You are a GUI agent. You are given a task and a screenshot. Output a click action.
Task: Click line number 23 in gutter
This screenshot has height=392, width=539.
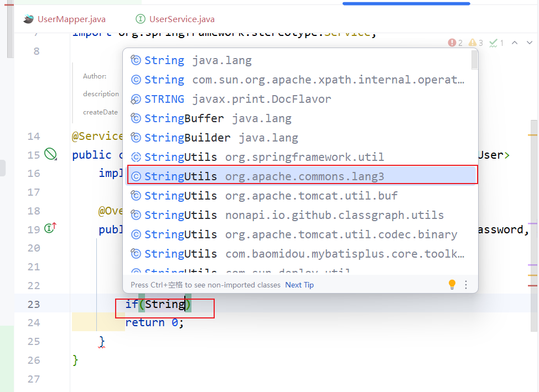[x=34, y=305]
